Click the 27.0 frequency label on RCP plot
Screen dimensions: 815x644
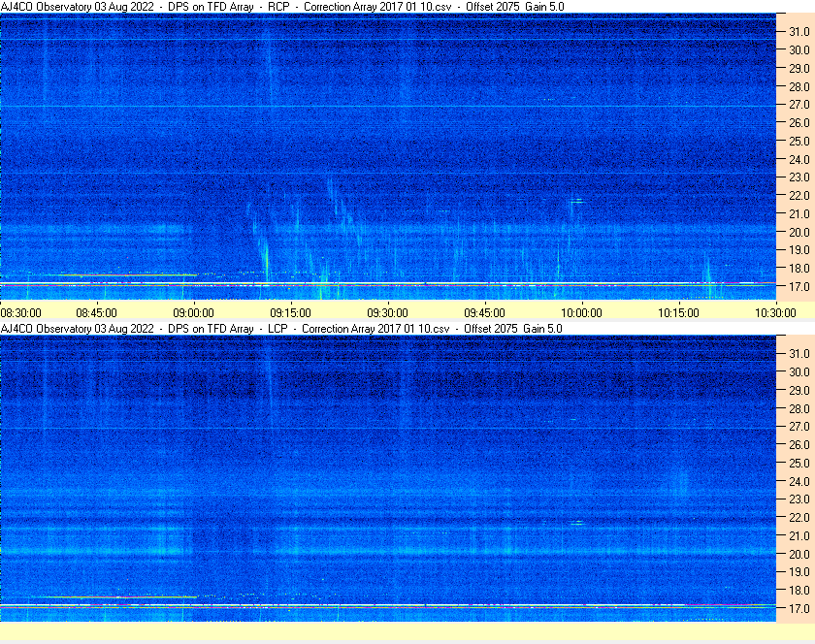coord(799,105)
